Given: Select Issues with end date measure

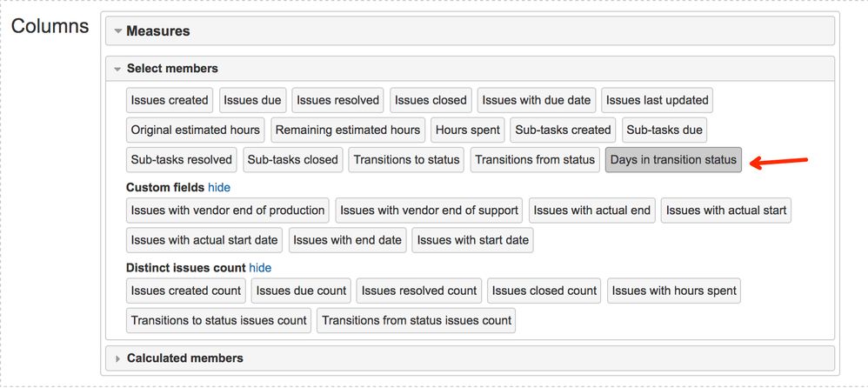Looking at the screenshot, I should pos(347,240).
